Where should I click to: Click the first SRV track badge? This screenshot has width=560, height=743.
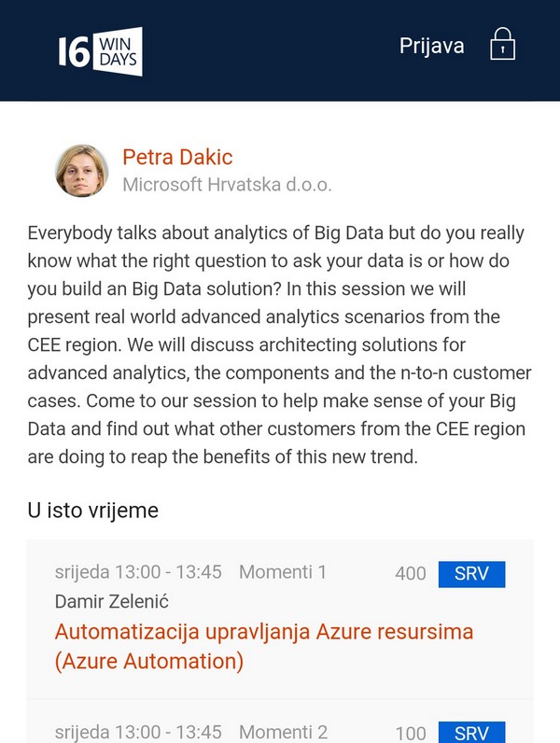[471, 573]
